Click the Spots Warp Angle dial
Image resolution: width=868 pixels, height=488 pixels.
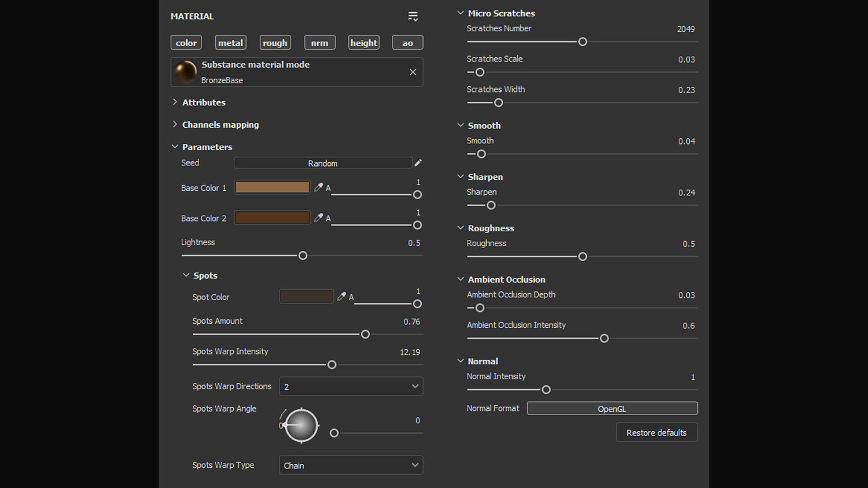pyautogui.click(x=301, y=426)
